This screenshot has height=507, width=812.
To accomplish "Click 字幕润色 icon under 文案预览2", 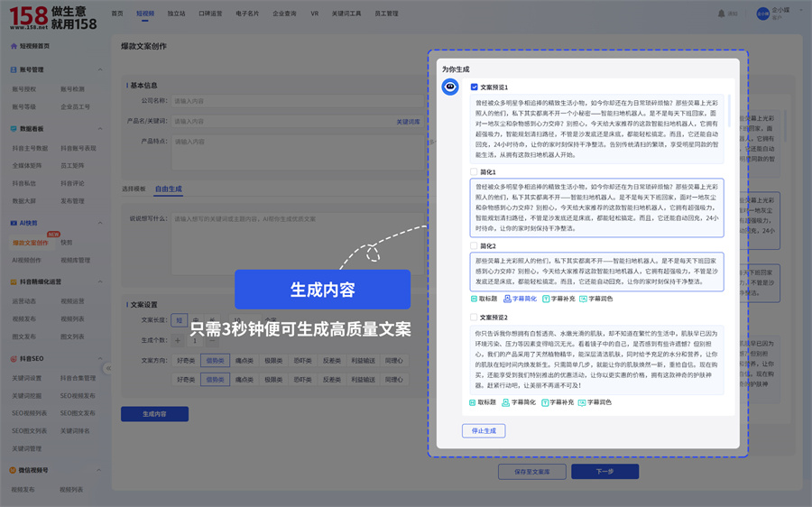I will pos(583,402).
